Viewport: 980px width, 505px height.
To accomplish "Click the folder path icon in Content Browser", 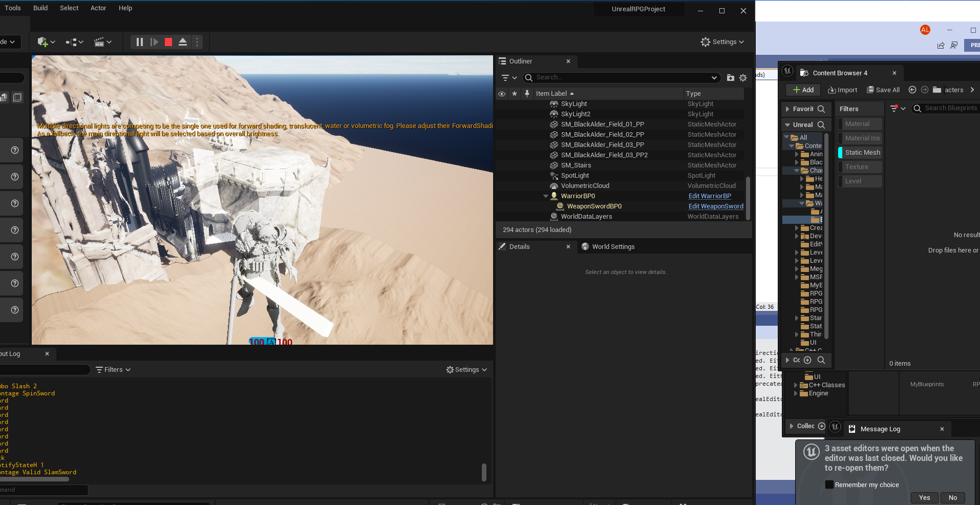I will pyautogui.click(x=937, y=90).
